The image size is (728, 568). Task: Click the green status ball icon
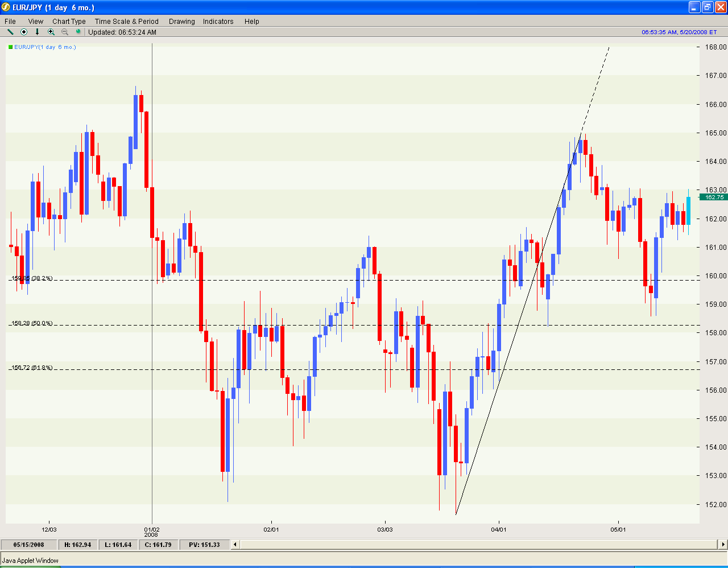[x=78, y=32]
